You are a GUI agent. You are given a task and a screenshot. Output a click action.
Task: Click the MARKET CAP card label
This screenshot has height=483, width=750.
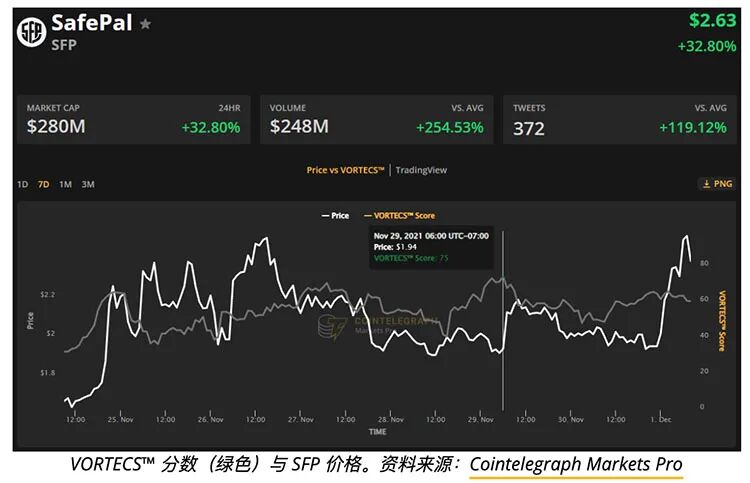[x=53, y=108]
